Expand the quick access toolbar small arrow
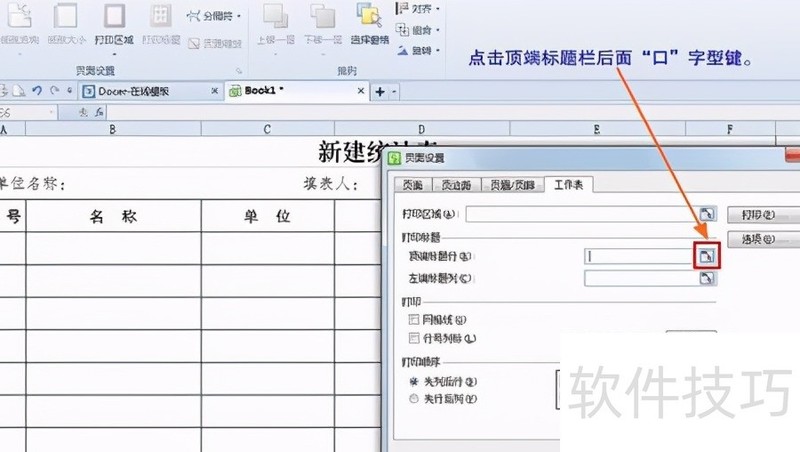800x452 pixels. (x=70, y=91)
